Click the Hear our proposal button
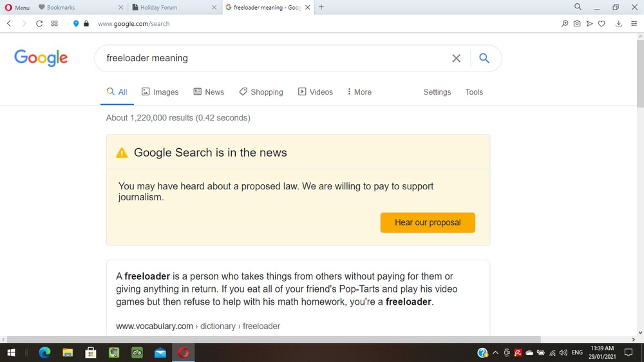644x362 pixels. pyautogui.click(x=428, y=223)
